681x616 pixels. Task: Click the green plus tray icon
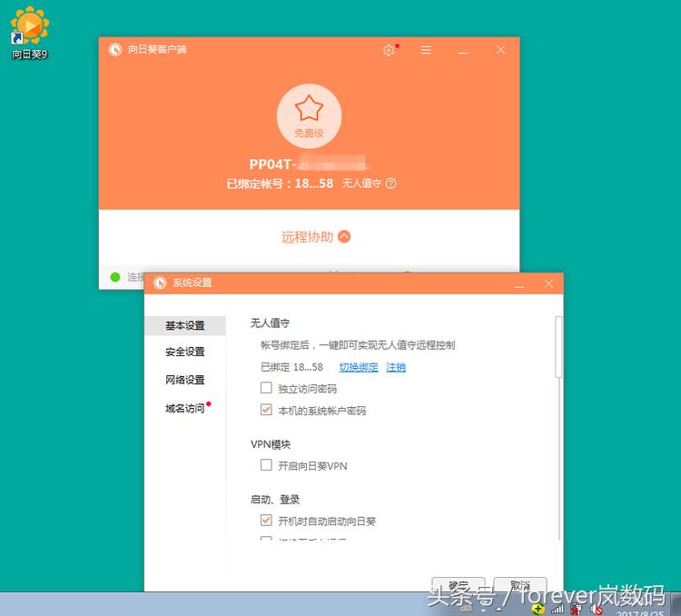pos(538,609)
